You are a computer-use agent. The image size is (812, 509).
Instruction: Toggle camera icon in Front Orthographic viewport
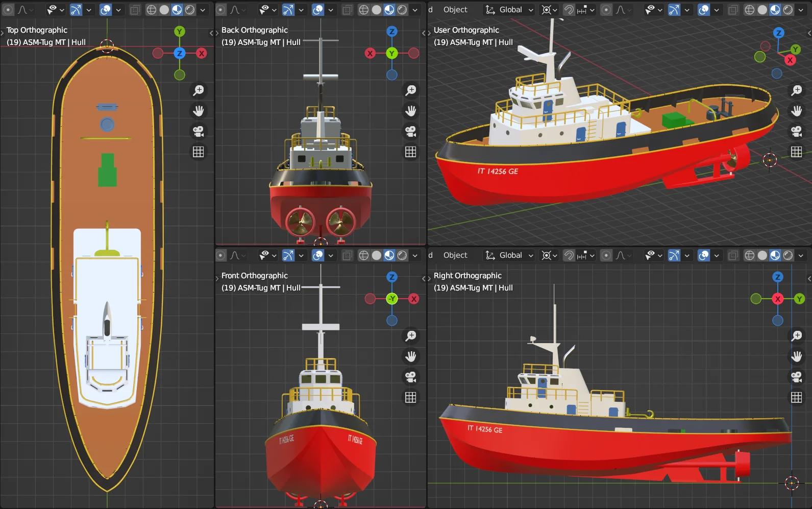pyautogui.click(x=410, y=377)
